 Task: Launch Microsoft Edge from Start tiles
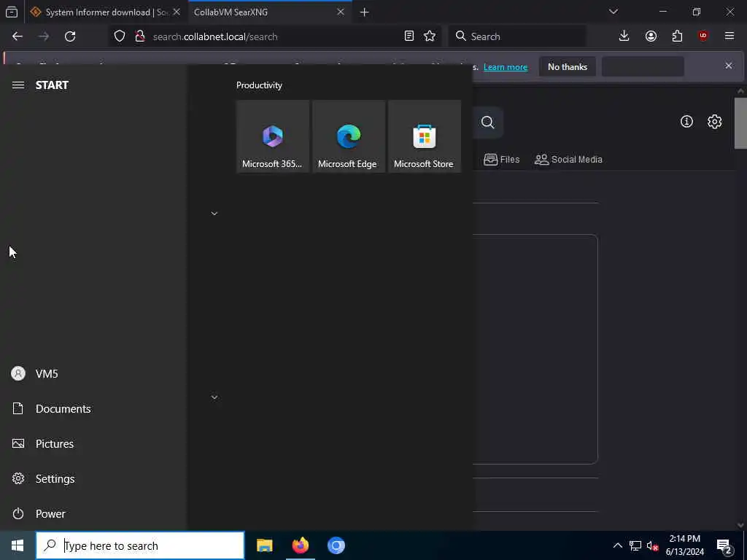coord(348,136)
